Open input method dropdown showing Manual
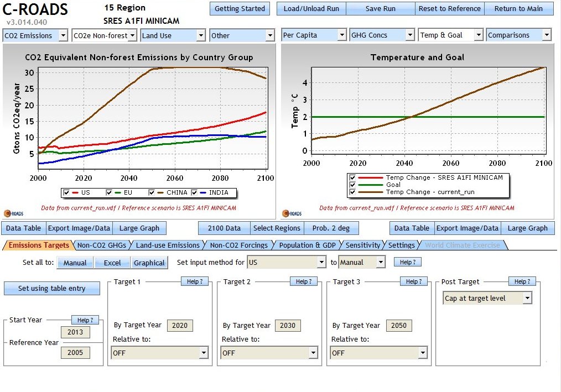The width and height of the screenshot is (561, 392). [x=362, y=262]
